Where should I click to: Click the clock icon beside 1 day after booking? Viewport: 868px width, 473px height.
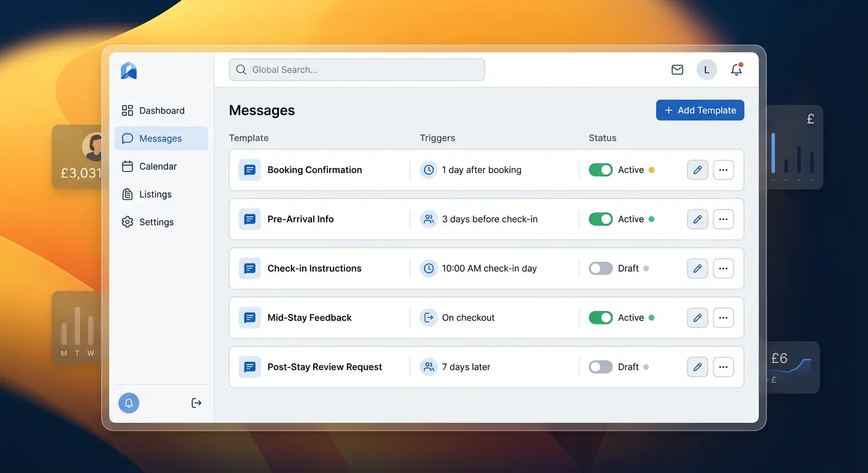428,170
